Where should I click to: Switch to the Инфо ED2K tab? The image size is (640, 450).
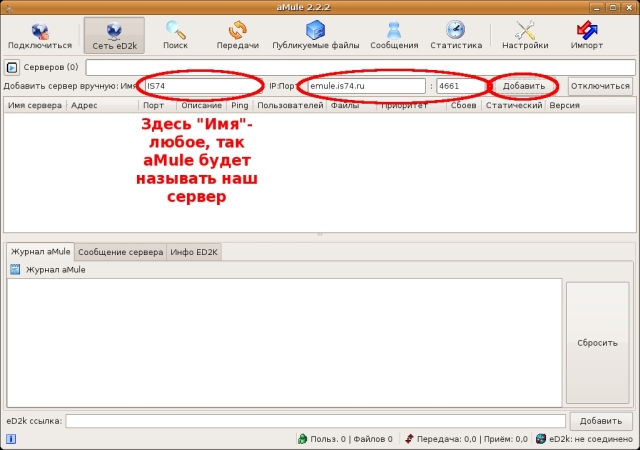pyautogui.click(x=194, y=252)
